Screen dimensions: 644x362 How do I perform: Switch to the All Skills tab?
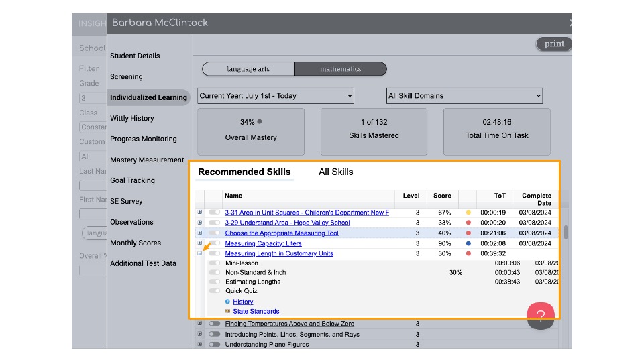click(x=335, y=172)
